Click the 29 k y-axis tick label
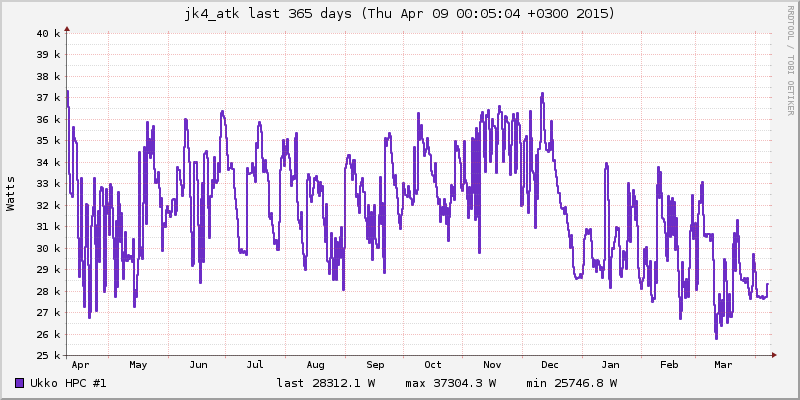Viewport: 800px width, 400px height. pyautogui.click(x=49, y=270)
